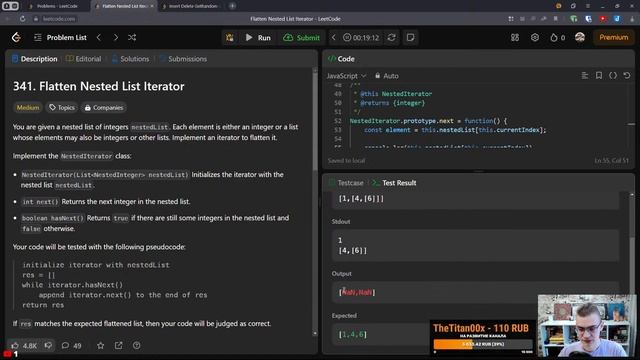Screen dimensions: 640x360
Task: Click into code editor line 53
Action: click(455, 130)
